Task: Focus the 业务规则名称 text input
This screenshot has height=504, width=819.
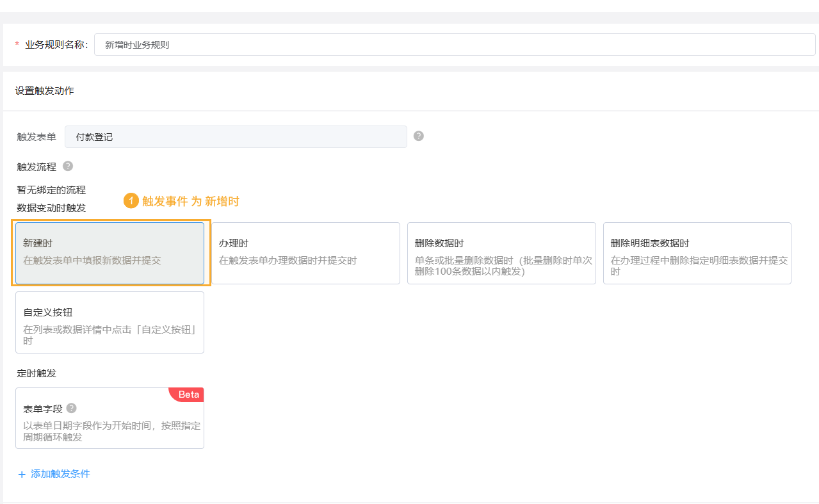Action: tap(455, 45)
